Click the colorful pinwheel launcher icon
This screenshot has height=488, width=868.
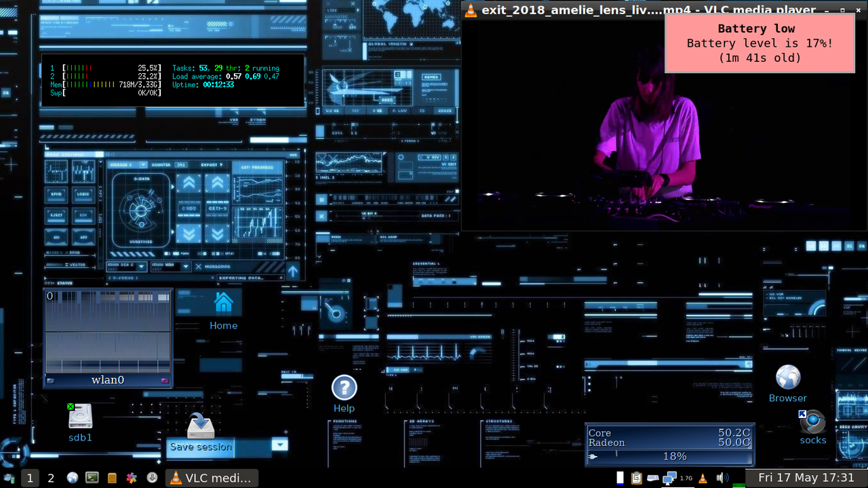click(132, 478)
